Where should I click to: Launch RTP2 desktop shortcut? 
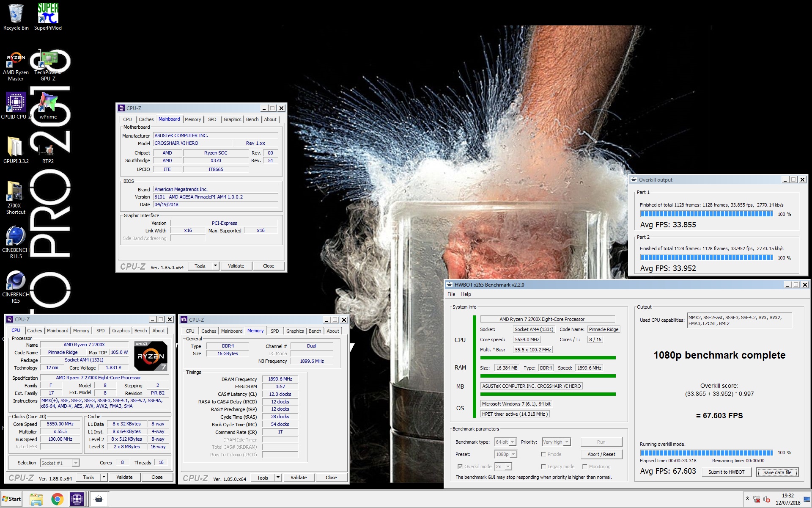point(48,152)
